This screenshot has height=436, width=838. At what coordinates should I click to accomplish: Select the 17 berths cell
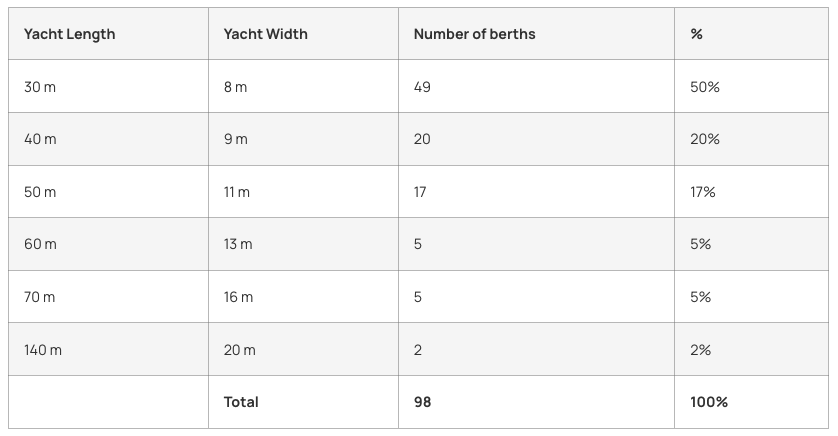pyautogui.click(x=420, y=192)
